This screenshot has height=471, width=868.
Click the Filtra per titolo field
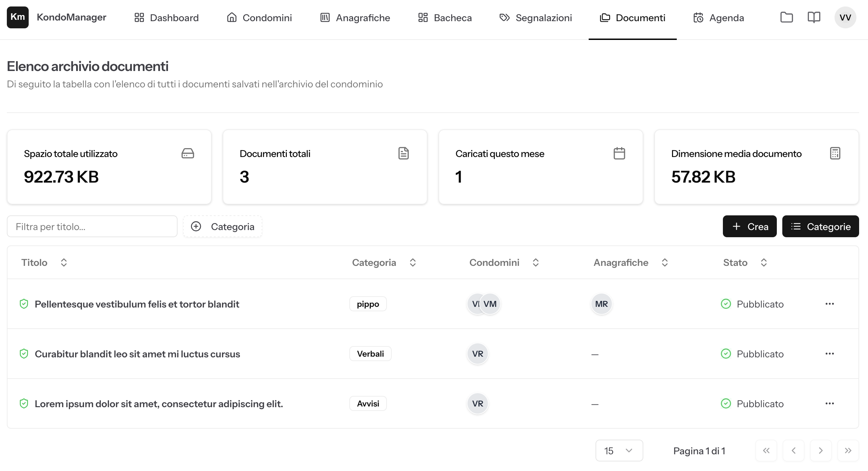click(92, 227)
